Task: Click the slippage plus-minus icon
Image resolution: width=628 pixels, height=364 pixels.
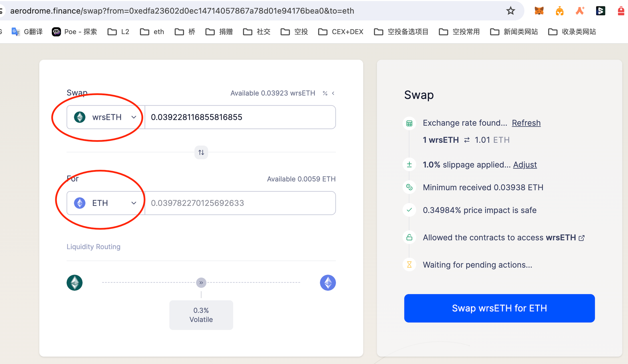Action: (409, 164)
